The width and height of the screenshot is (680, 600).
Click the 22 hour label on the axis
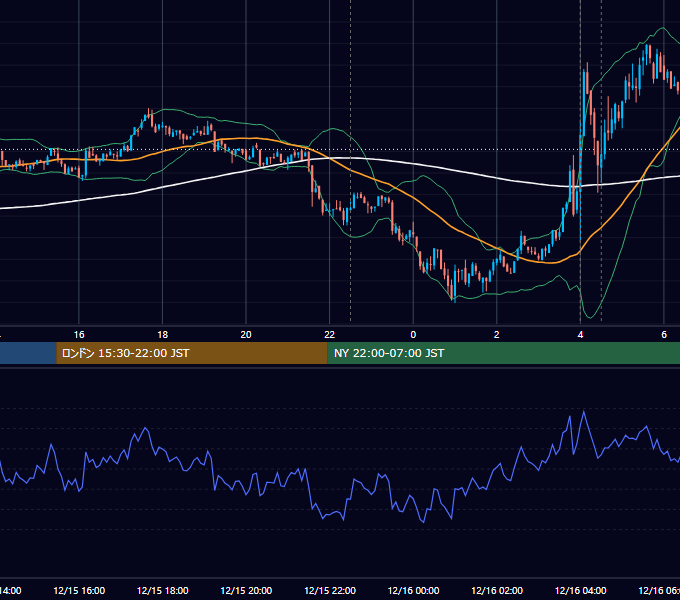coord(330,335)
